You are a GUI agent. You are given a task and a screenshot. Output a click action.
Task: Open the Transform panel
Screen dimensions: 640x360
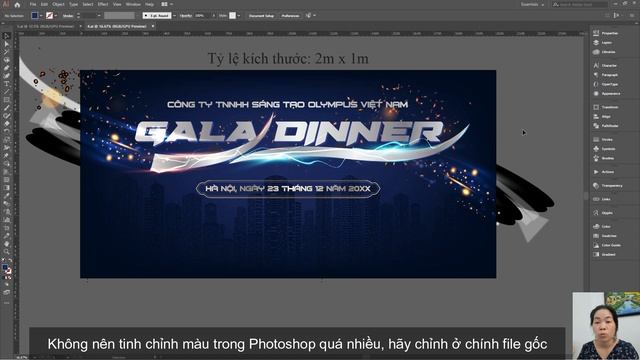pyautogui.click(x=607, y=107)
